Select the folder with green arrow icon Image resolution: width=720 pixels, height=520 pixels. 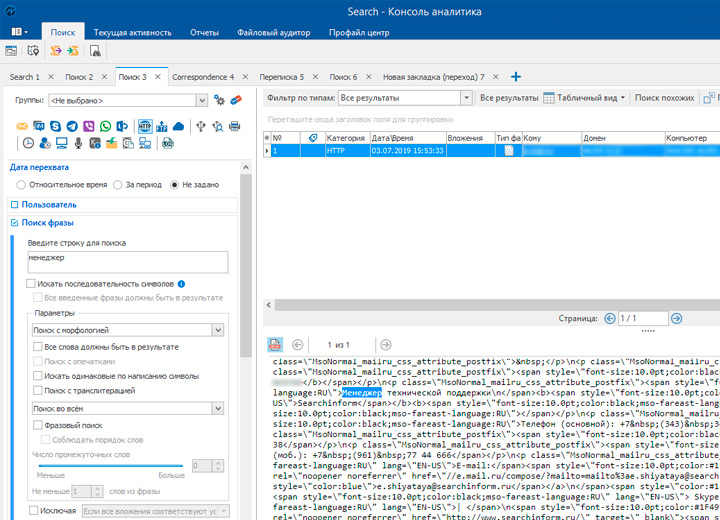(112, 143)
